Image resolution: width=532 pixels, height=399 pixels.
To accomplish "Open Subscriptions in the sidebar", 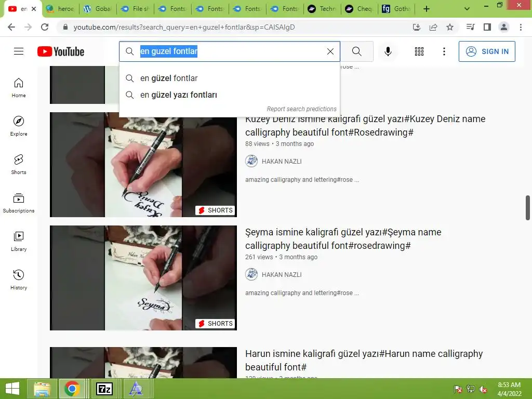I will click(19, 203).
